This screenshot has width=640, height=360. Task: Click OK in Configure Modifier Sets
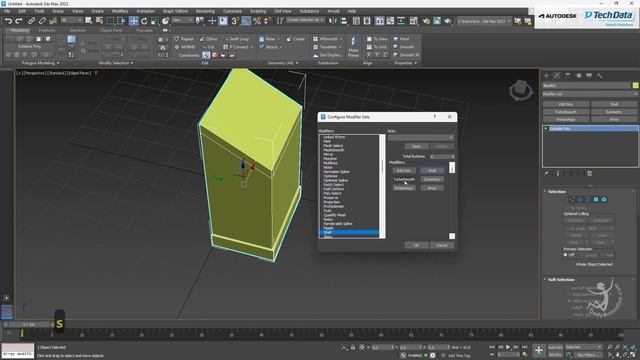(x=416, y=245)
